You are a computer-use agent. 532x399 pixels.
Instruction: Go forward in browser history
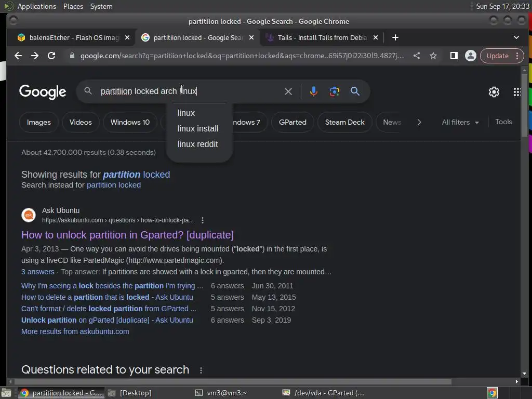tap(35, 56)
